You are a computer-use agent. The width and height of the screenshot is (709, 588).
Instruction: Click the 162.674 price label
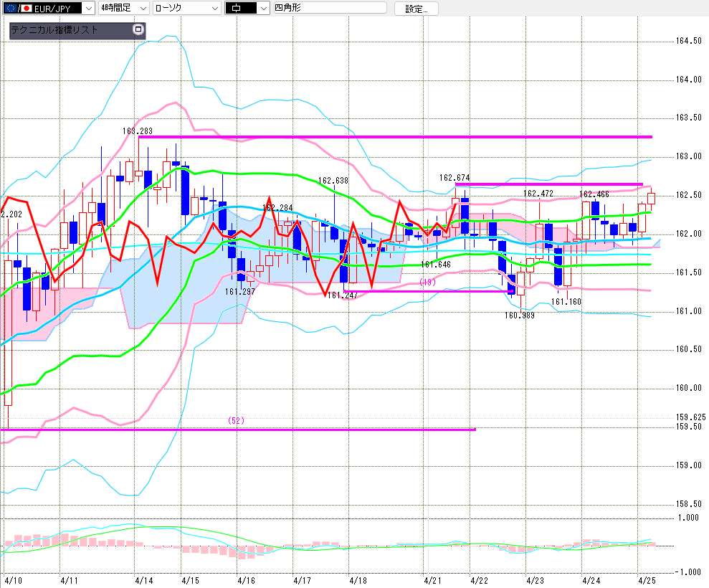tap(455, 178)
